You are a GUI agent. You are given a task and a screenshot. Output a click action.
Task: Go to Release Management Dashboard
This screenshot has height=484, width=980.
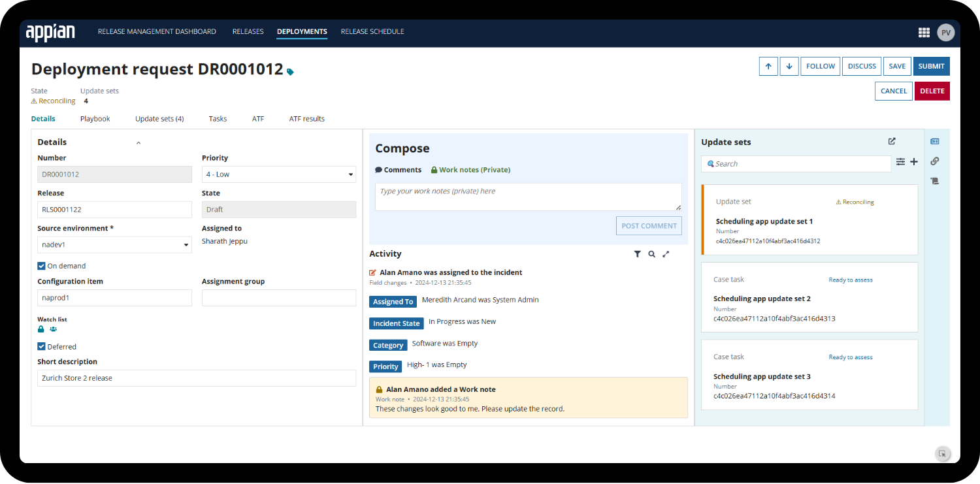(x=157, y=31)
